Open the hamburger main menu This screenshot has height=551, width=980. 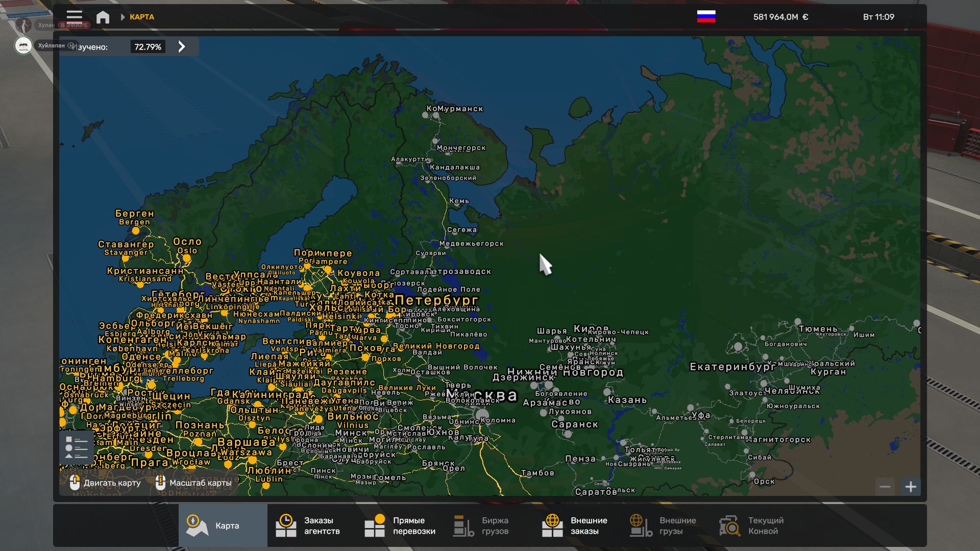75,16
